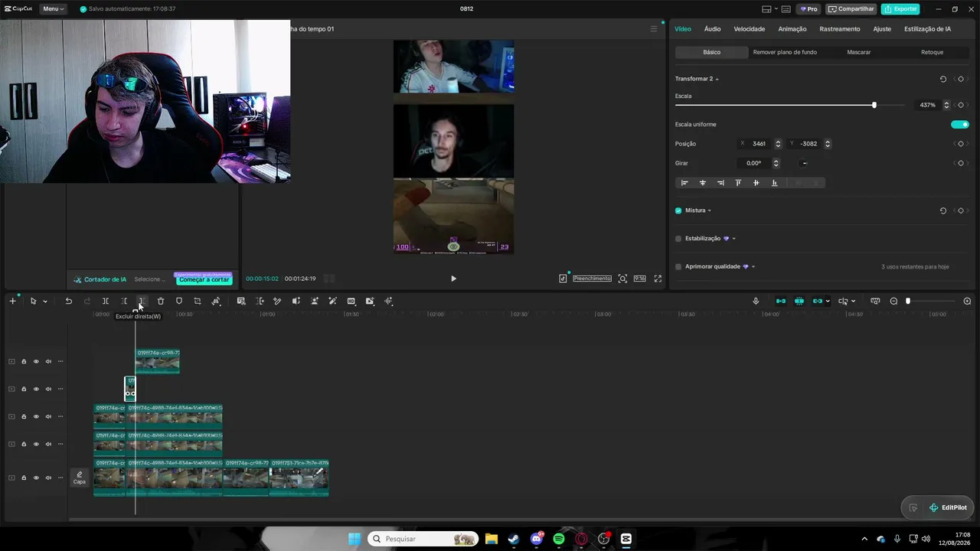Adjust the timeline zoom slider

908,302
